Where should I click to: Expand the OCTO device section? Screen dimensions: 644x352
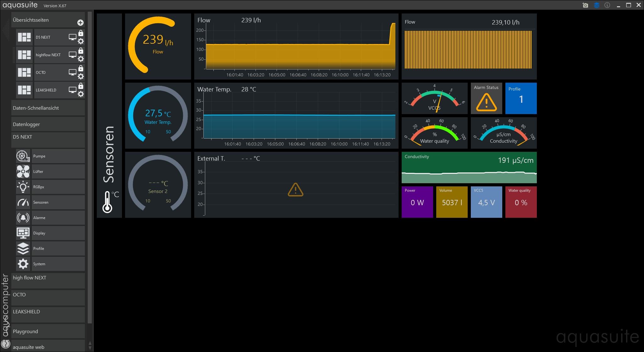point(48,298)
